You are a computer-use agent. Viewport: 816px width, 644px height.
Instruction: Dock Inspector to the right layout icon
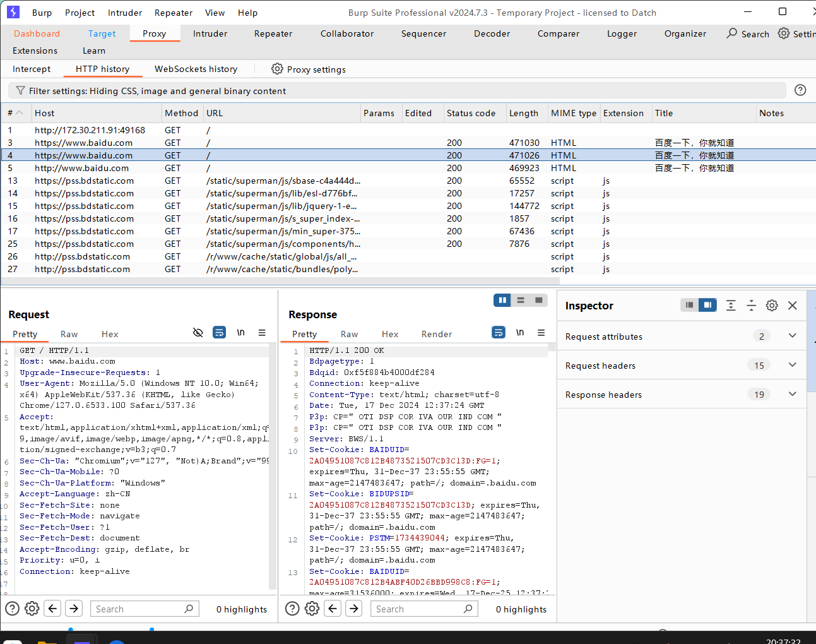708,306
